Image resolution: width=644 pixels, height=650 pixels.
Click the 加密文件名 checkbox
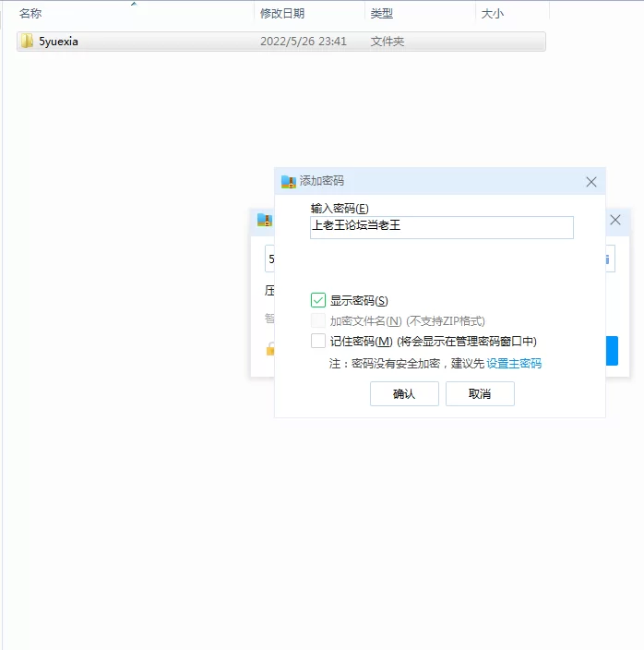point(318,320)
